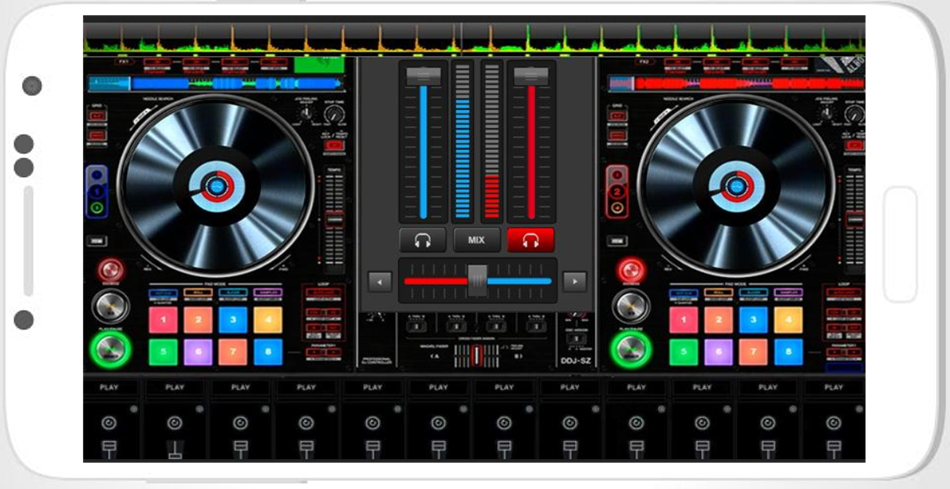The width and height of the screenshot is (950, 489).
Task: Select deck 1 in the blue deck selector
Action: [97, 191]
